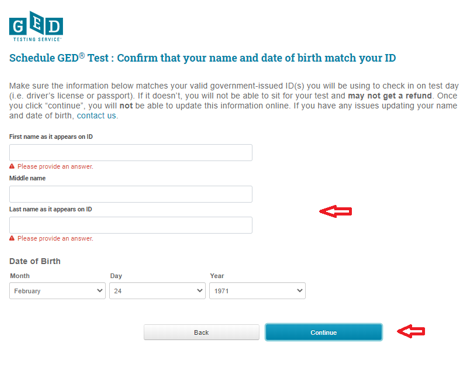472x365 pixels.
Task: Click the first Please provide an answer error message
Action: tap(55, 166)
